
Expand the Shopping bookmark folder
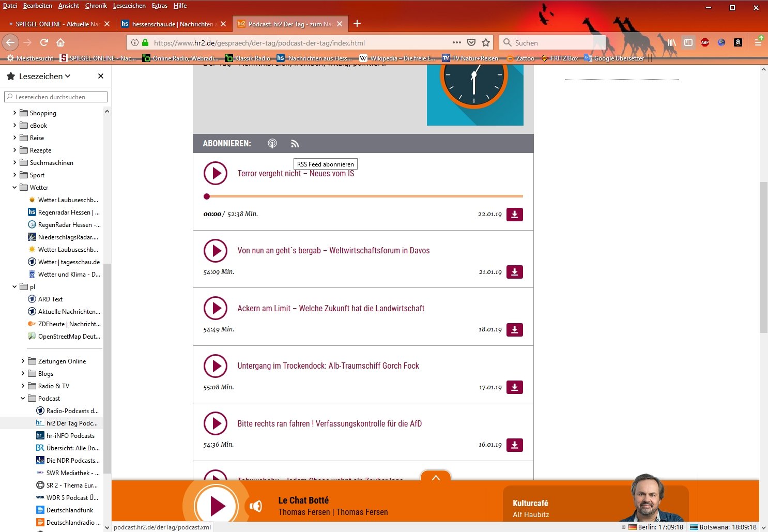pyautogui.click(x=14, y=113)
